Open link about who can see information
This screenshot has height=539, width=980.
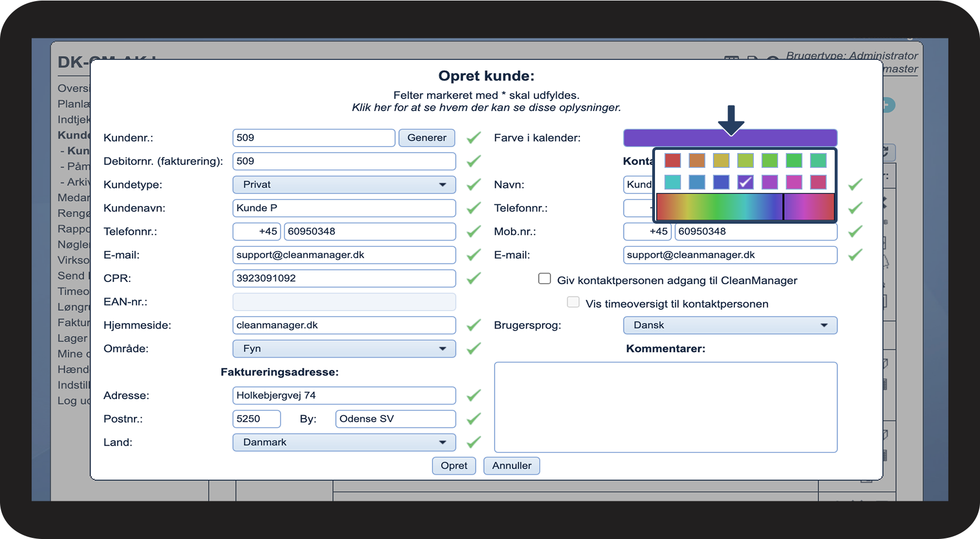(x=486, y=108)
